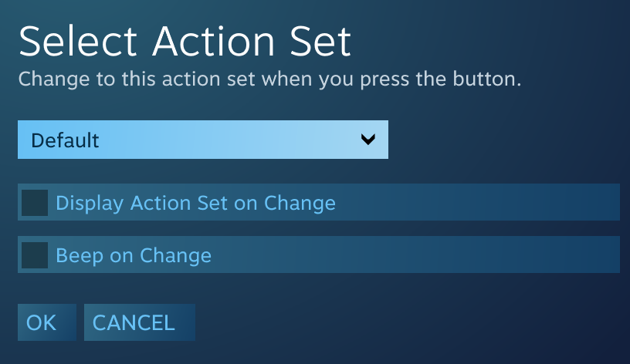Viewport: 630px width, 364px height.
Task: Select the 'Default' text in the combo box
Action: (65, 140)
